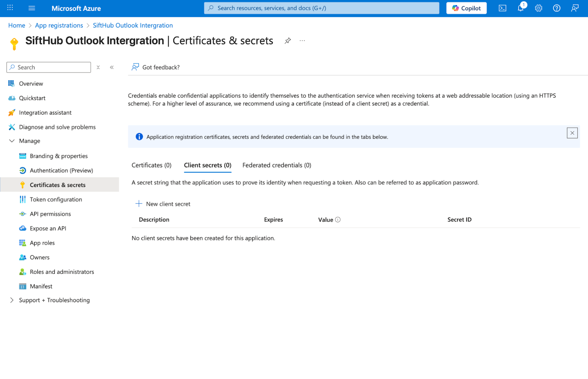Open the Copilot button

(466, 8)
